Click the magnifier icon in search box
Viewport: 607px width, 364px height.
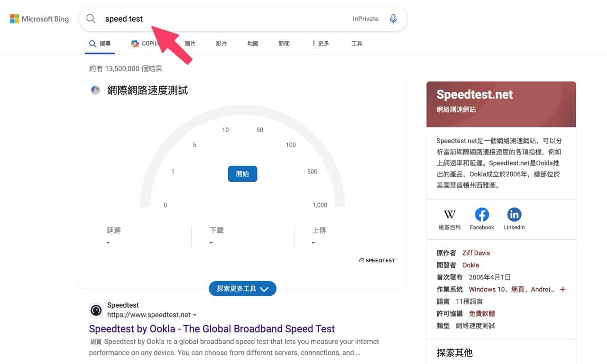pos(91,19)
